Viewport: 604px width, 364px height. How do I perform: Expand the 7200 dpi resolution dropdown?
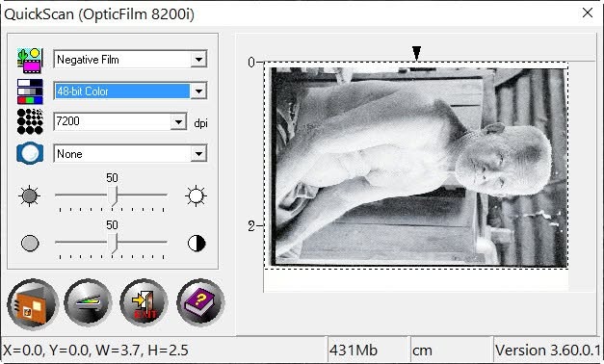(178, 121)
